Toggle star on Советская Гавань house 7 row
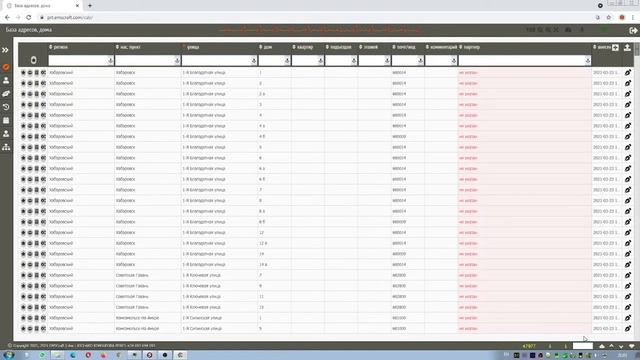This screenshot has width=640, height=360. point(23,275)
